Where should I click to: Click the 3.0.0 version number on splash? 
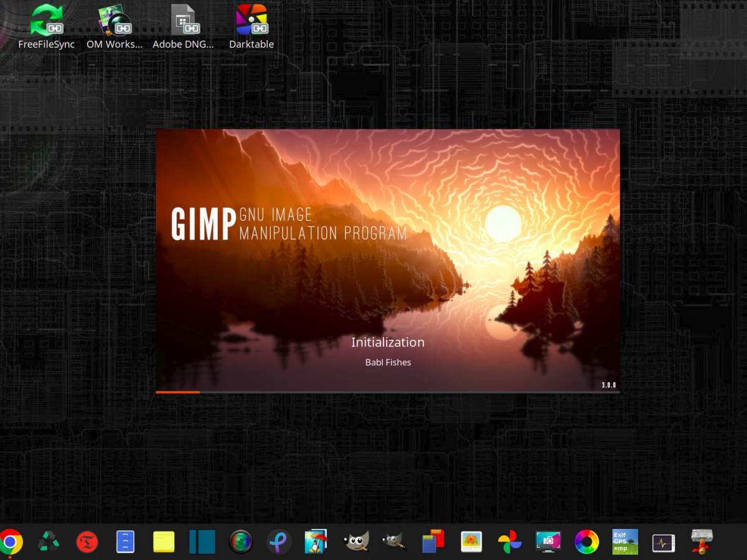point(609,385)
